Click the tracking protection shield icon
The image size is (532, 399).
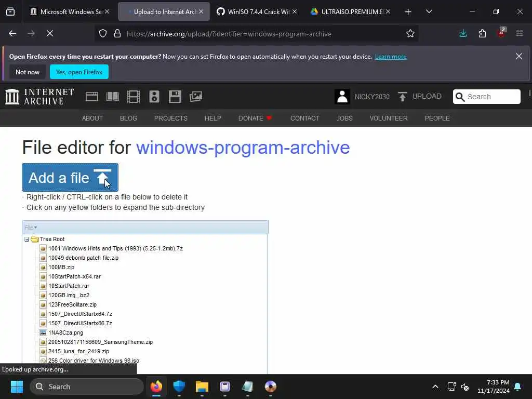point(103,34)
